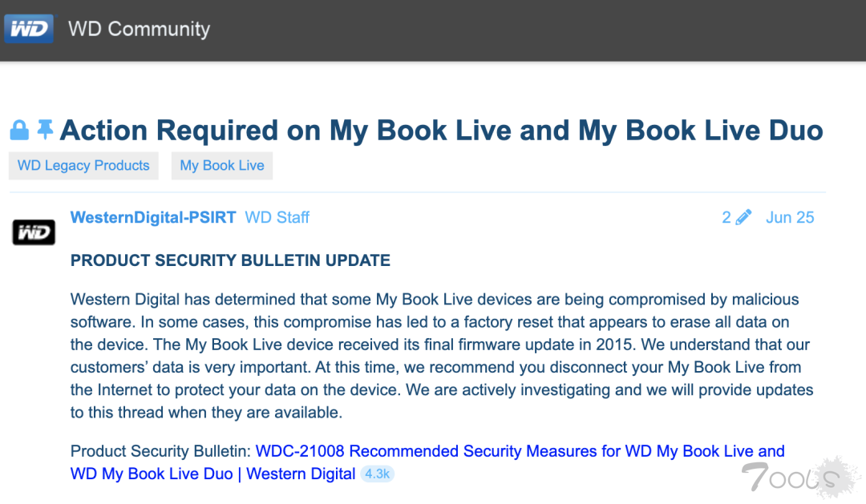Click the PRODUCT SECURITY BULLETIN UPDATE heading
Screen dimensions: 866x504
[230, 260]
